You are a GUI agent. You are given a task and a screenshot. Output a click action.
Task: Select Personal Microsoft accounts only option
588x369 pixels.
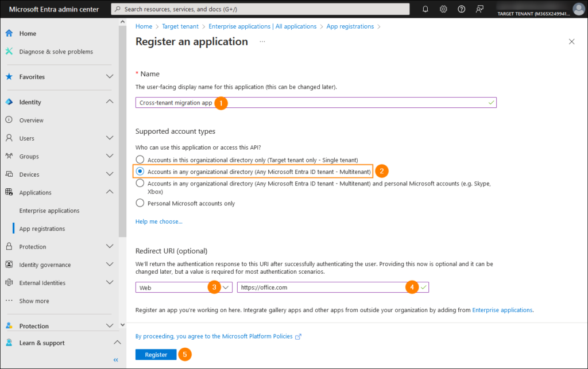(x=140, y=203)
